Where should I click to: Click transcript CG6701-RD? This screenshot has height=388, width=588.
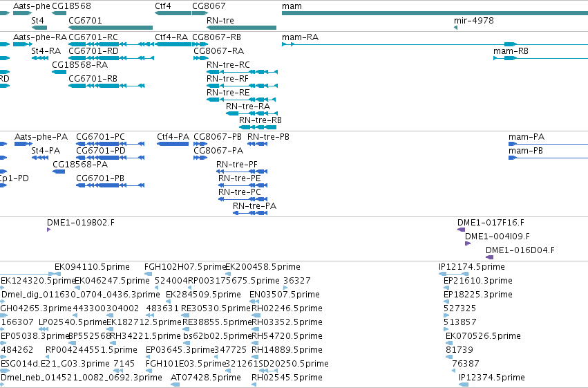[x=111, y=58]
